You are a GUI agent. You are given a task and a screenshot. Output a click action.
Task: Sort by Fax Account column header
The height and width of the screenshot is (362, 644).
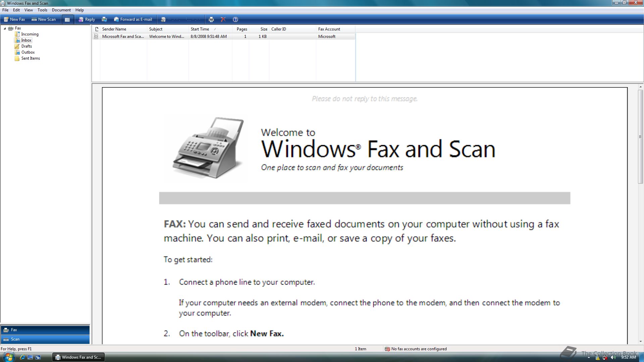(x=335, y=29)
